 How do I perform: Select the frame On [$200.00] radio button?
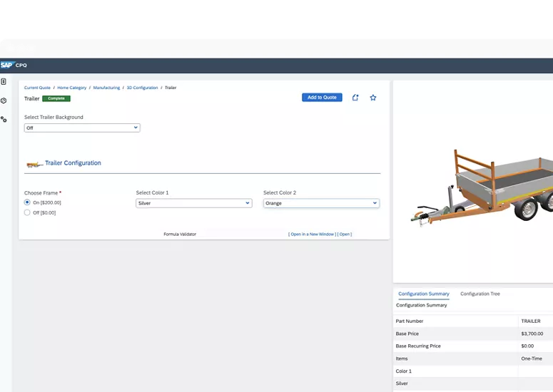(27, 202)
